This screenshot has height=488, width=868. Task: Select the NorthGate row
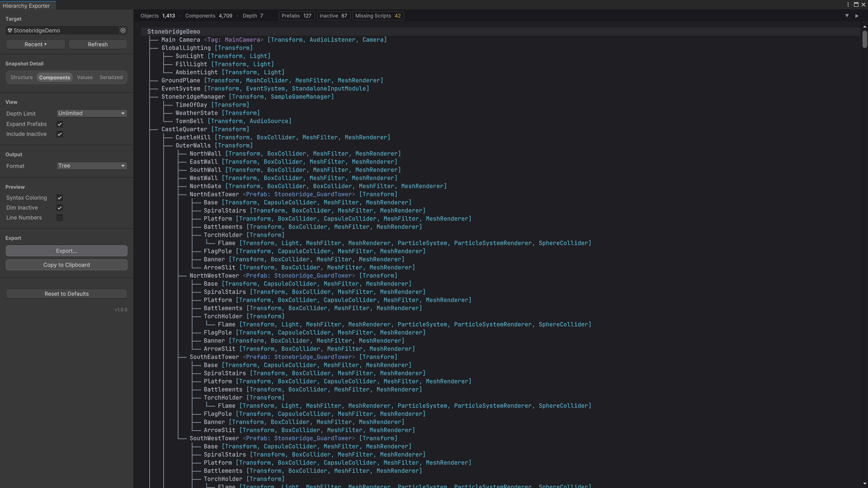coord(500,186)
